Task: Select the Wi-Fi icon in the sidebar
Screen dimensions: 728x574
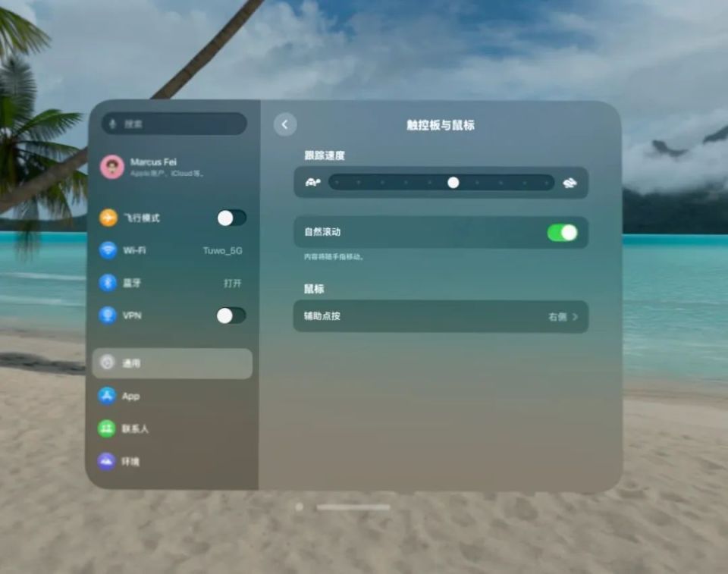Action: (x=107, y=251)
